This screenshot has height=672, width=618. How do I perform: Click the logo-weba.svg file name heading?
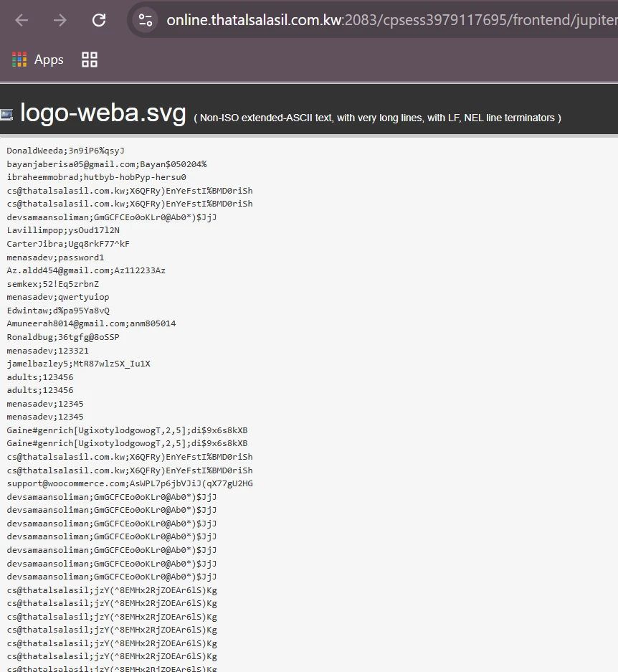coord(103,113)
